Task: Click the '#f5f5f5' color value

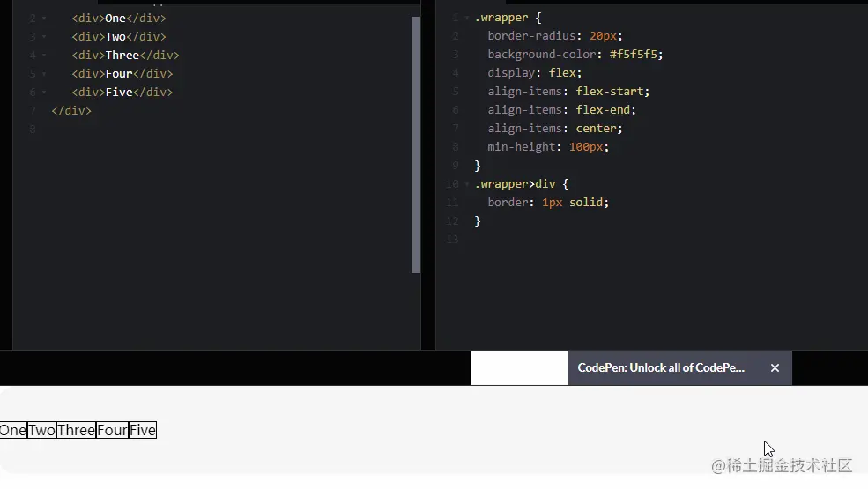Action: (x=634, y=55)
